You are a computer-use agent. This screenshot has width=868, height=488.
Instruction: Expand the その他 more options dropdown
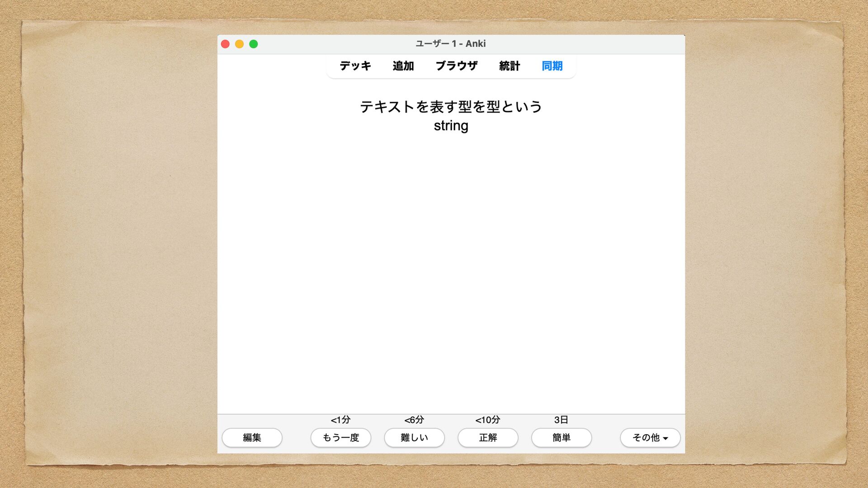tap(650, 437)
